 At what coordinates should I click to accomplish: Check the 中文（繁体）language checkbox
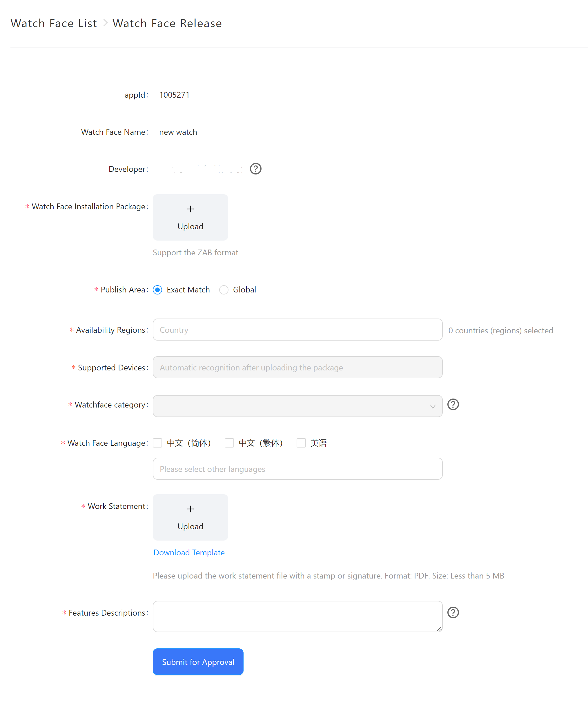tap(229, 443)
